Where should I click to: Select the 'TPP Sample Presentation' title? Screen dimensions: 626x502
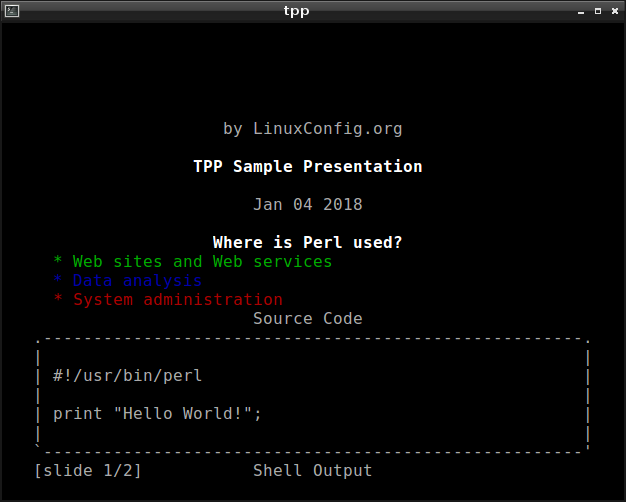(x=308, y=167)
